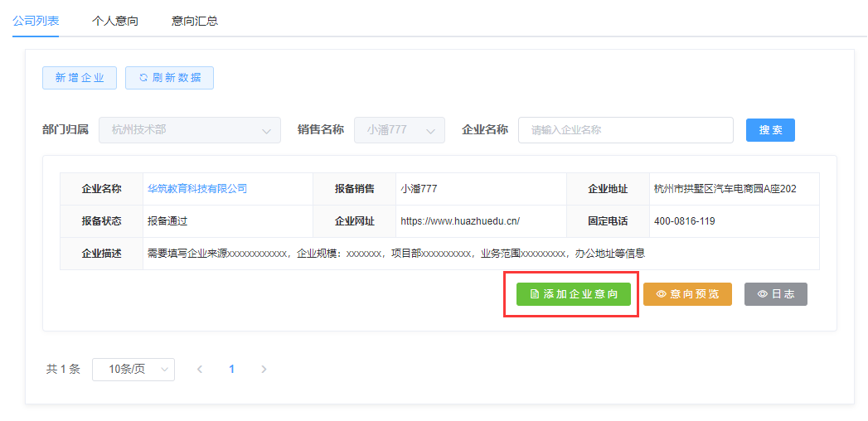This screenshot has width=868, height=421.
Task: Click the 新增企业 button
Action: tap(80, 78)
